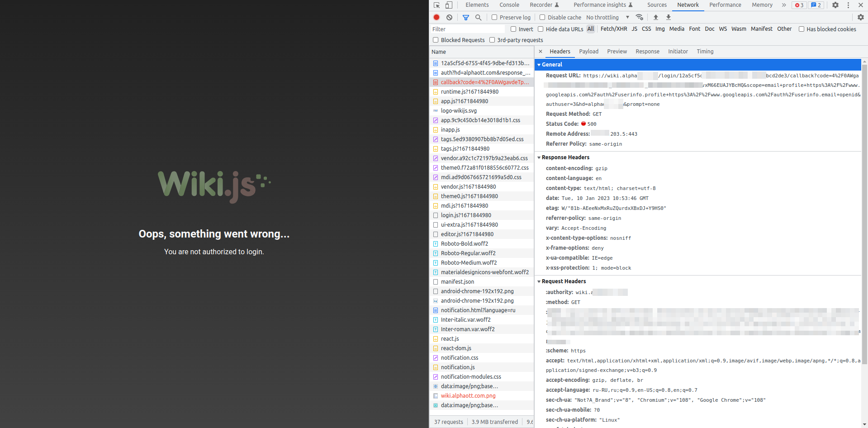The image size is (868, 428).
Task: Enable the Preserve log checkbox
Action: (494, 17)
